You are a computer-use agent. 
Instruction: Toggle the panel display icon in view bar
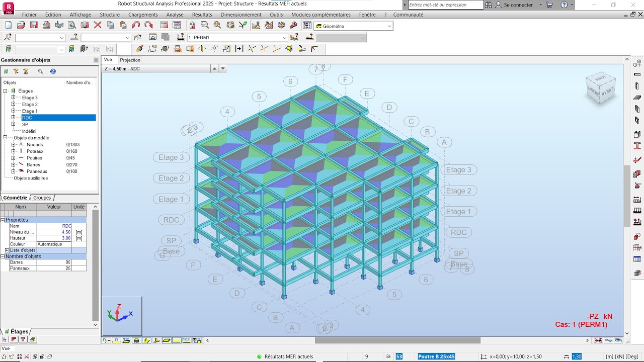167,340
